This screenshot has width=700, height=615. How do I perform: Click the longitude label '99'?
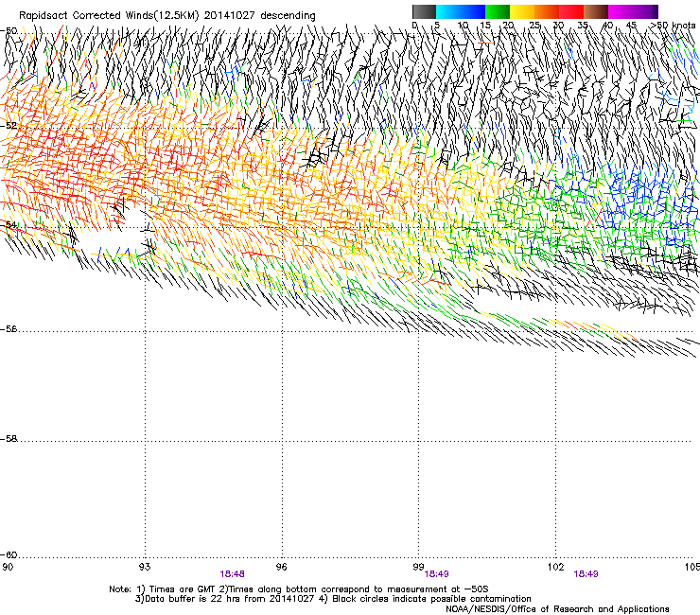click(418, 567)
